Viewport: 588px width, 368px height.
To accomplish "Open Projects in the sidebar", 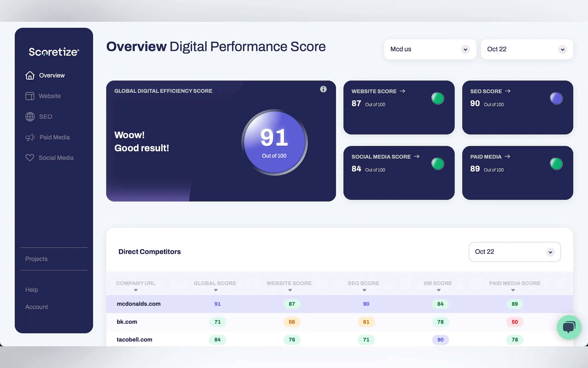I will (x=37, y=259).
